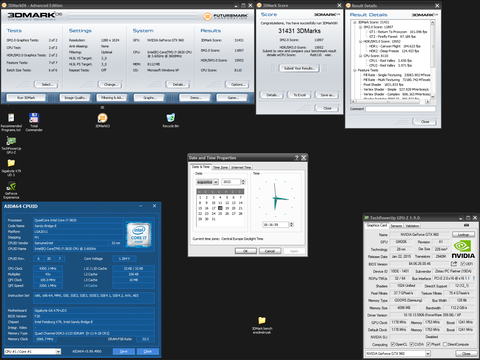Viewport: 480px width, 360px height.
Task: Click the Graphs button in 3DMark06
Action: (x=149, y=98)
